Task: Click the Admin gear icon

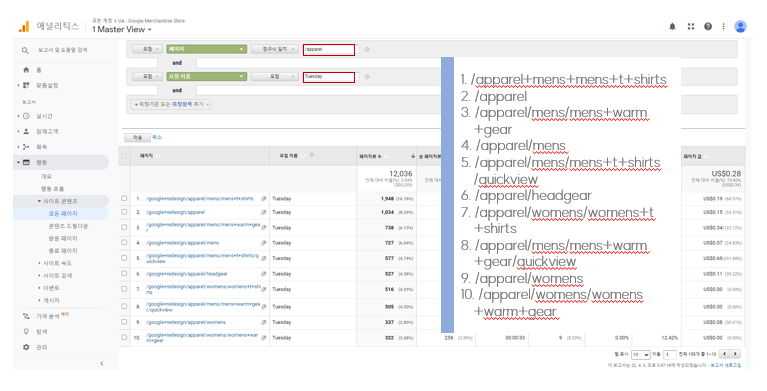Action: 26,347
